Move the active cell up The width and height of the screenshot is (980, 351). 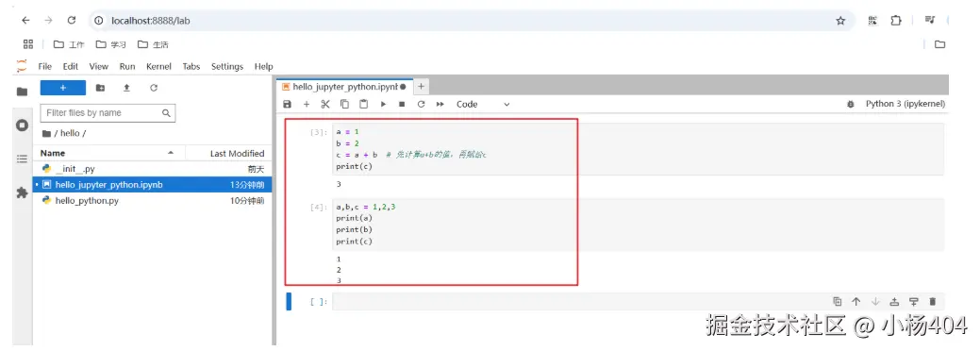click(856, 302)
